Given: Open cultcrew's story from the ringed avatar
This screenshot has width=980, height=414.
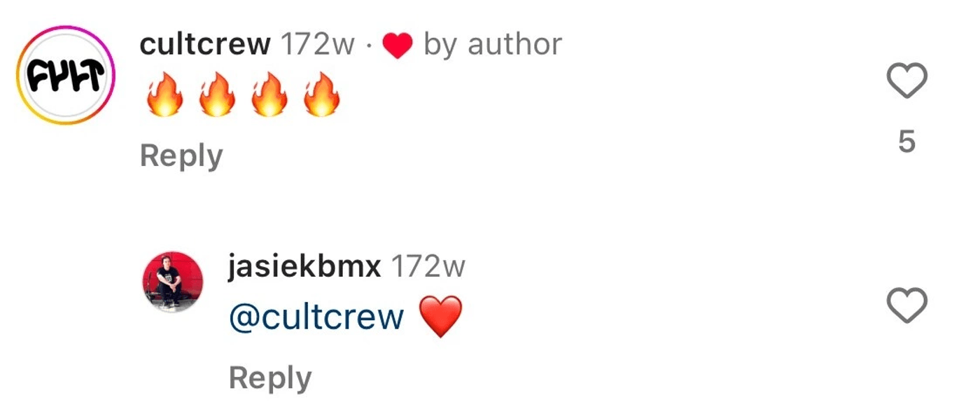Looking at the screenshot, I should (66, 75).
